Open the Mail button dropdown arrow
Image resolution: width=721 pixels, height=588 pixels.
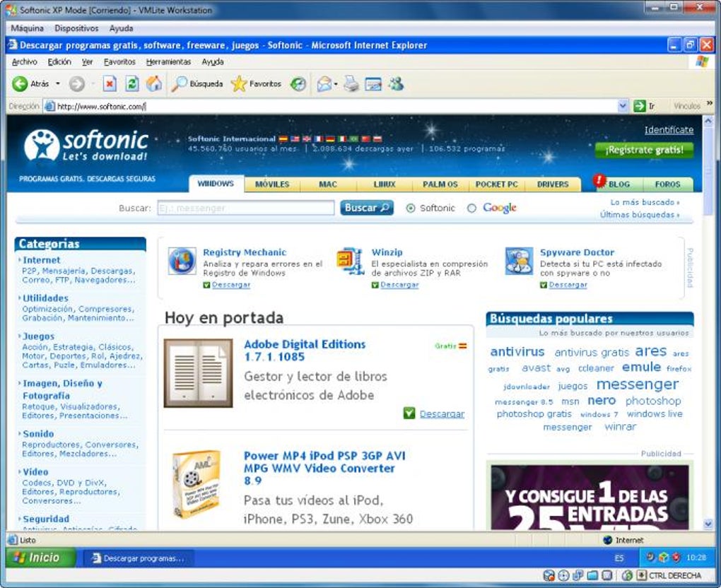[336, 83]
